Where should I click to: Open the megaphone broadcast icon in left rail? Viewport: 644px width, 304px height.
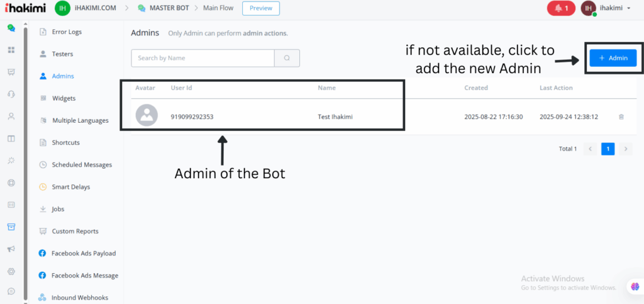(x=11, y=249)
